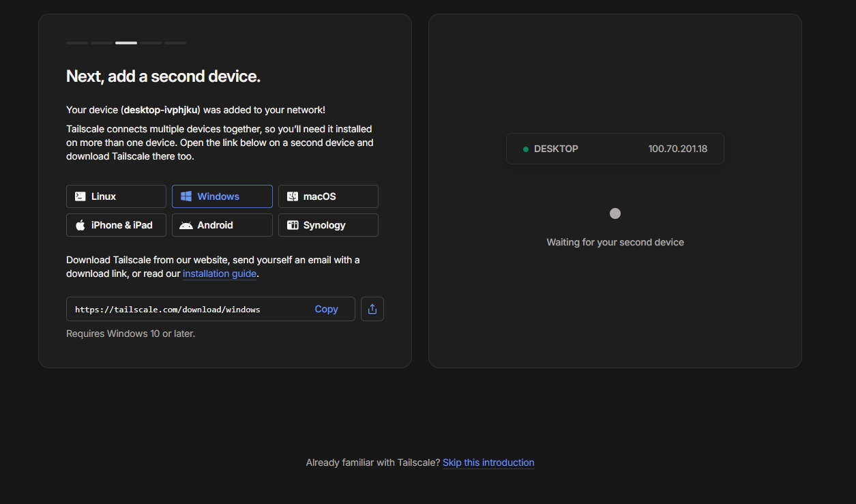
Task: Click the highlighted third progress step bar
Action: coord(126,43)
